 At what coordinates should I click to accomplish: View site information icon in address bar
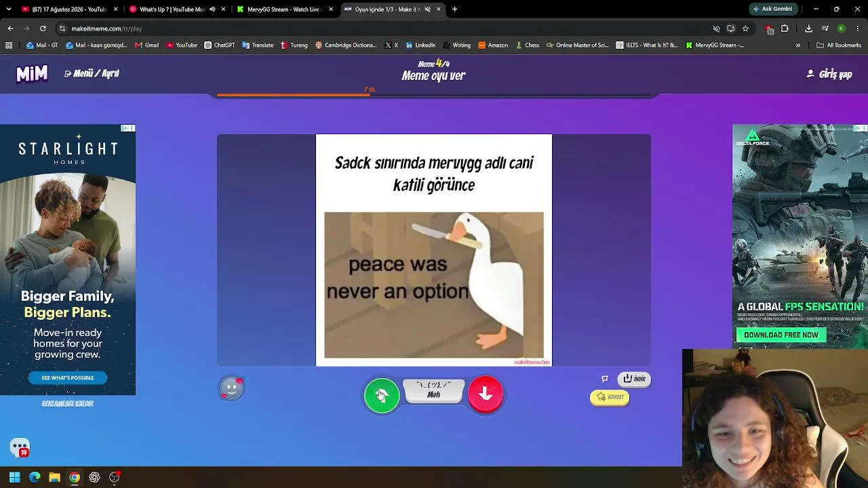click(62, 28)
